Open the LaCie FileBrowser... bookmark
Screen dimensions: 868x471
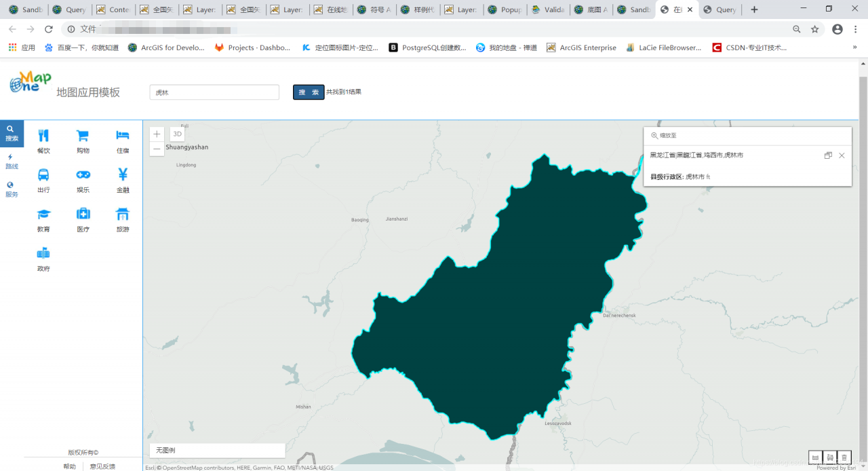664,48
